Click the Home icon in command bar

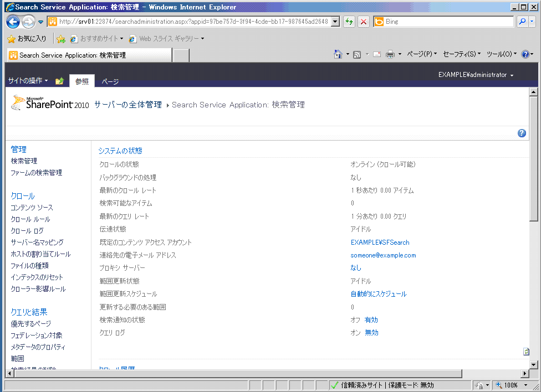click(x=338, y=54)
